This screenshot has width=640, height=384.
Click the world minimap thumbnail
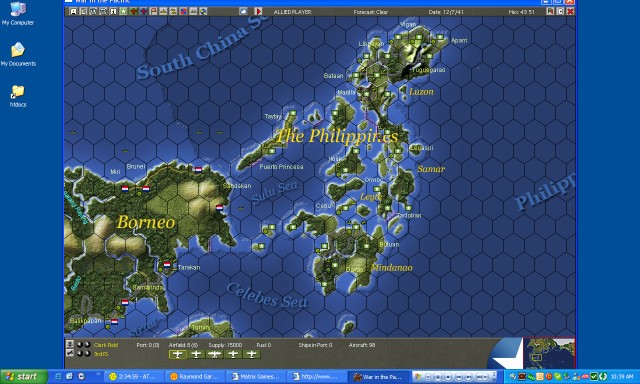(549, 353)
